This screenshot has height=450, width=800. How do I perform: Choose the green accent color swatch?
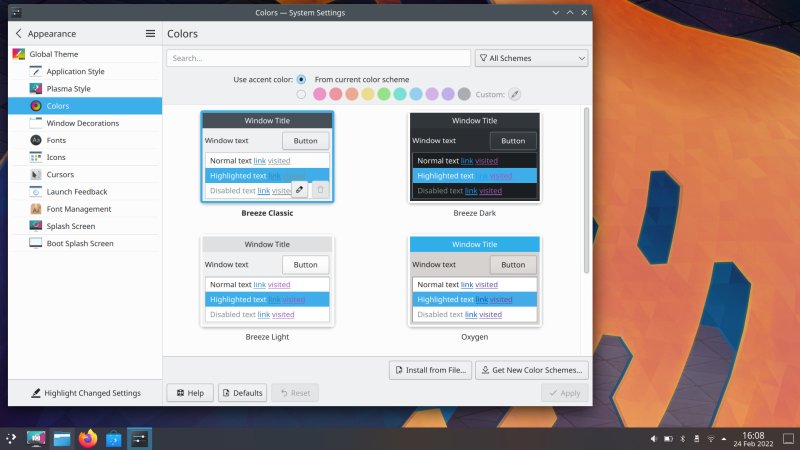384,95
